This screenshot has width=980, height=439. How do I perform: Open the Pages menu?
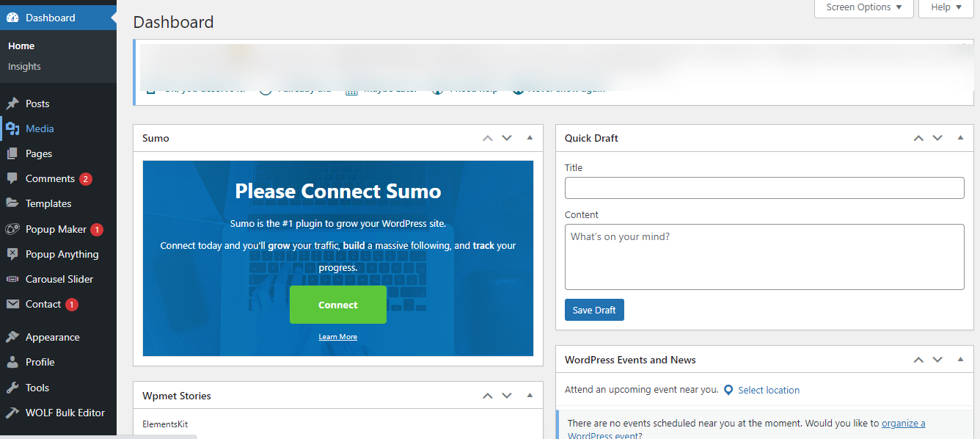[39, 153]
